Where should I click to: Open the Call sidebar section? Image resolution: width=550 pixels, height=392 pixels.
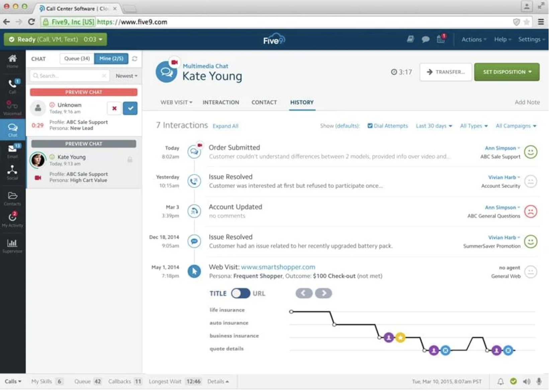(12, 86)
